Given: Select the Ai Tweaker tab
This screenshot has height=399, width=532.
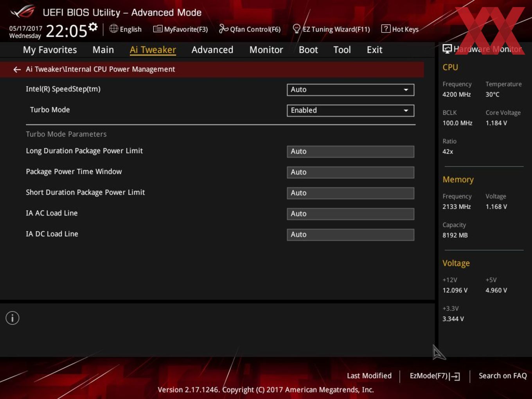Looking at the screenshot, I should click(x=153, y=50).
